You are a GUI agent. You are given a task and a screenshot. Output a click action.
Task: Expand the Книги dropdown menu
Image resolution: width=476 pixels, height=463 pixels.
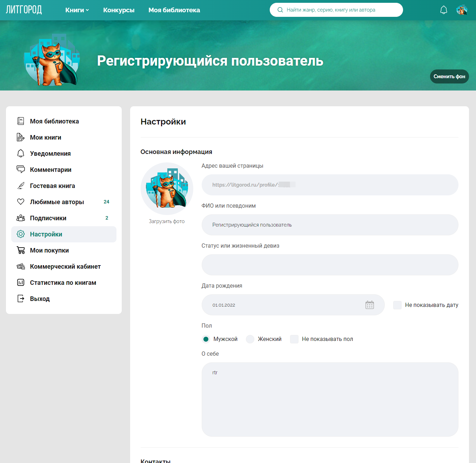(x=77, y=10)
